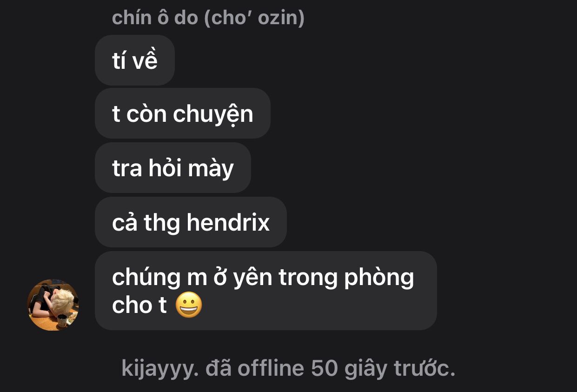This screenshot has width=577, height=392.
Task: Click the "kijayyy." username in status line
Action: (x=160, y=369)
